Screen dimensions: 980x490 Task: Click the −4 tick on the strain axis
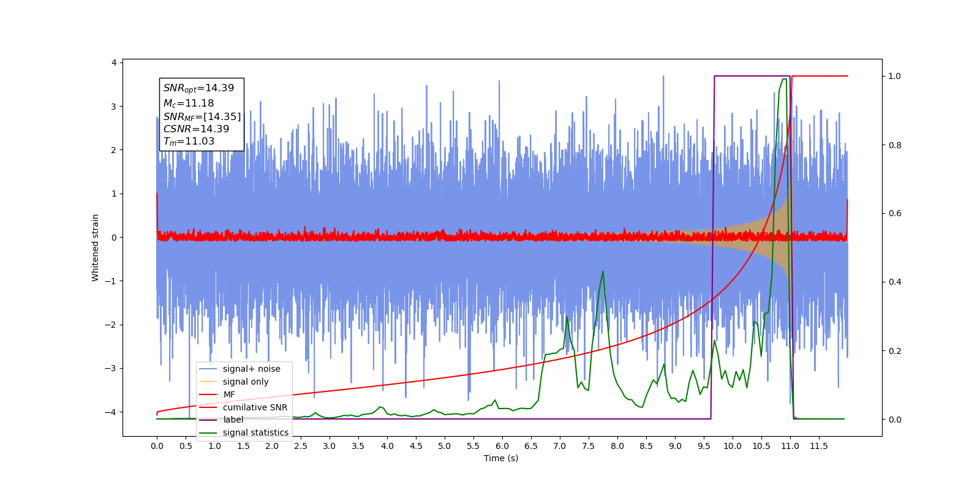(x=110, y=412)
